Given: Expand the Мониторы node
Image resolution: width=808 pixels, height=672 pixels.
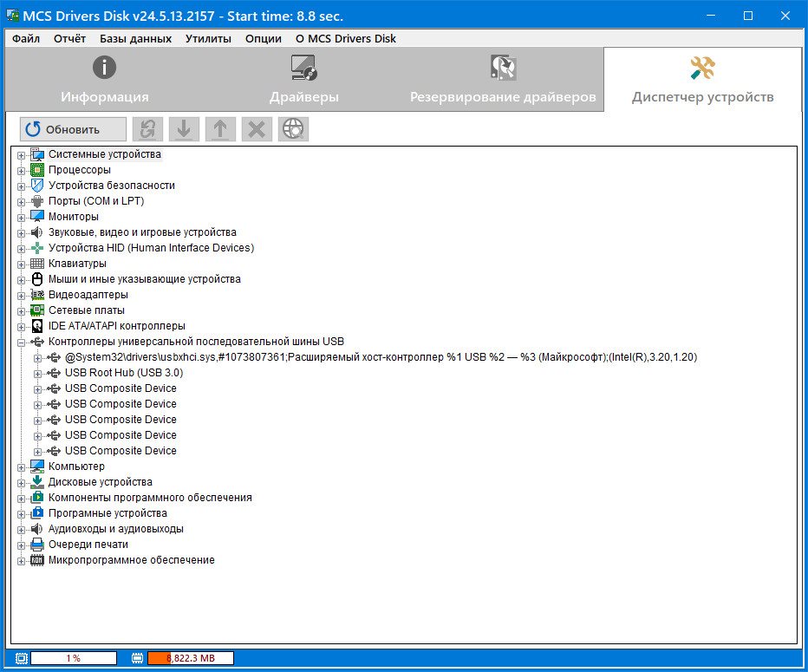Looking at the screenshot, I should (21, 218).
